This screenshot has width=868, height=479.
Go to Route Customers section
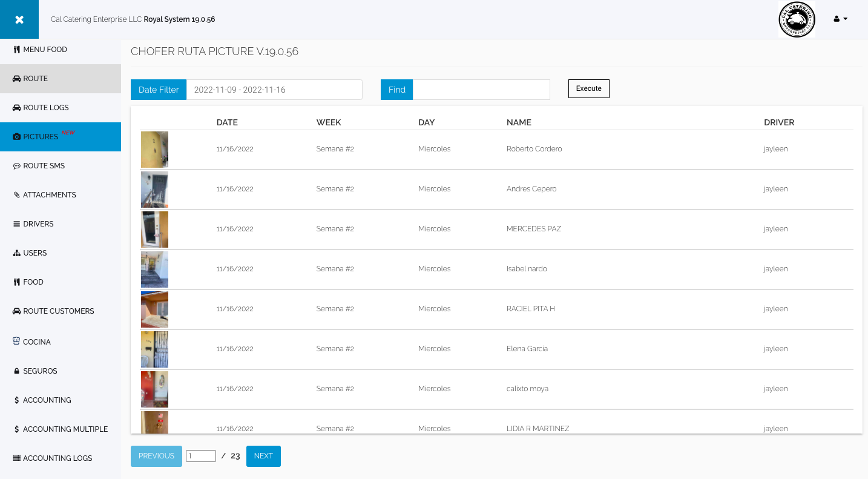(x=58, y=311)
